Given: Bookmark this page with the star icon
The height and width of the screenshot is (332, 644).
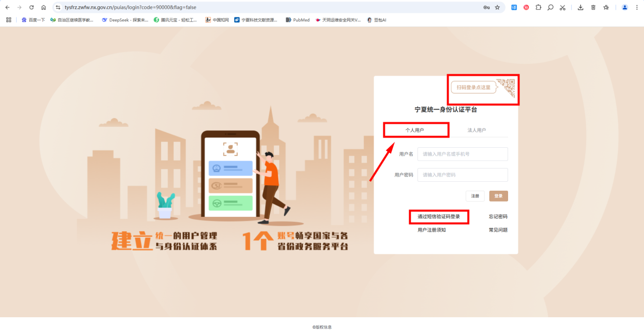Looking at the screenshot, I should 497,7.
